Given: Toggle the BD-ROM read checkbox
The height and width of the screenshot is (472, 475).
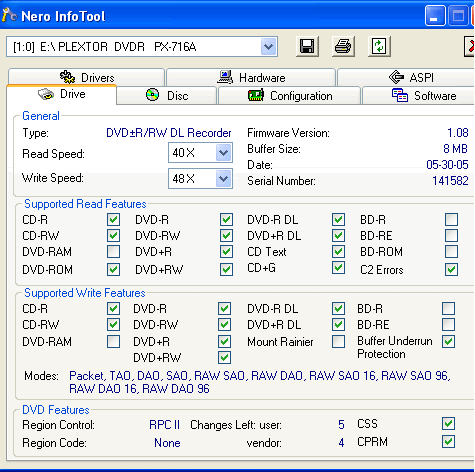Looking at the screenshot, I should [451, 252].
